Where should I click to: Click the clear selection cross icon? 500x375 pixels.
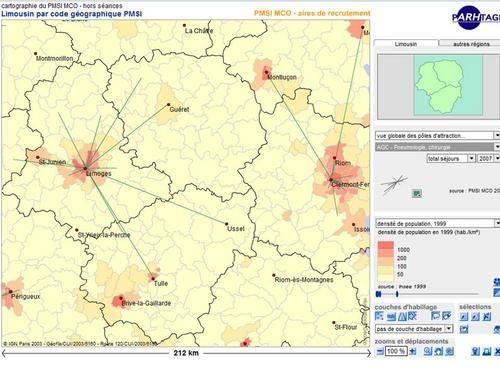click(x=487, y=316)
